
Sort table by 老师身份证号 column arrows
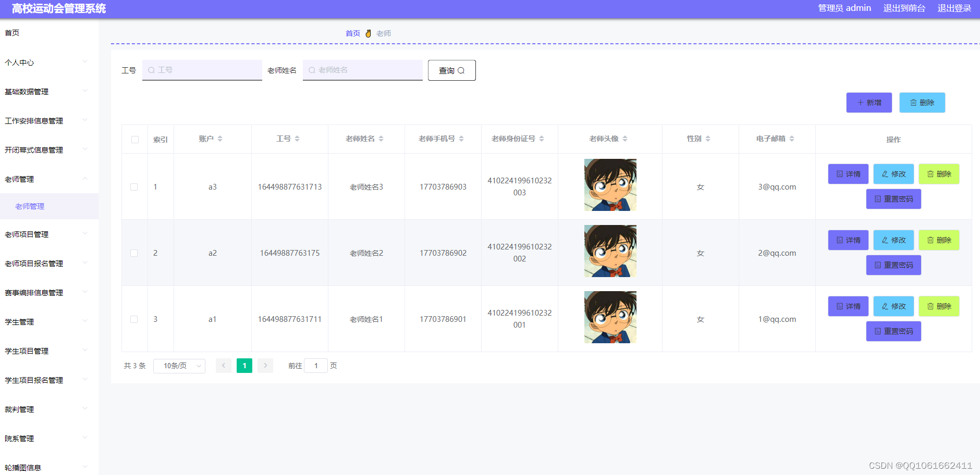point(542,139)
